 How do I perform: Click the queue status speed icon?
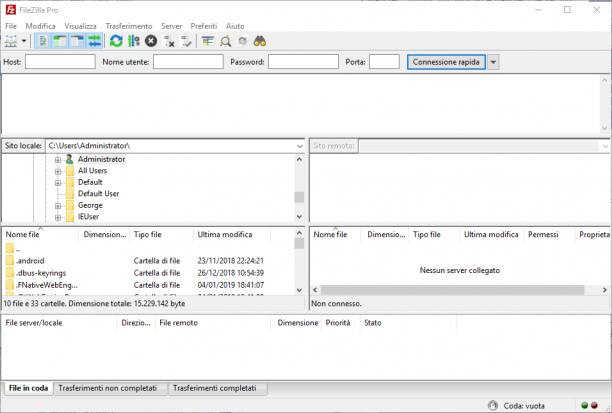[x=493, y=405]
